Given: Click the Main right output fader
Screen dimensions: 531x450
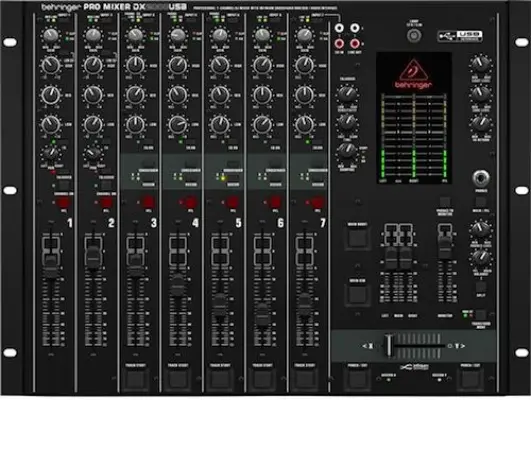Looking at the screenshot, I should [x=405, y=258].
